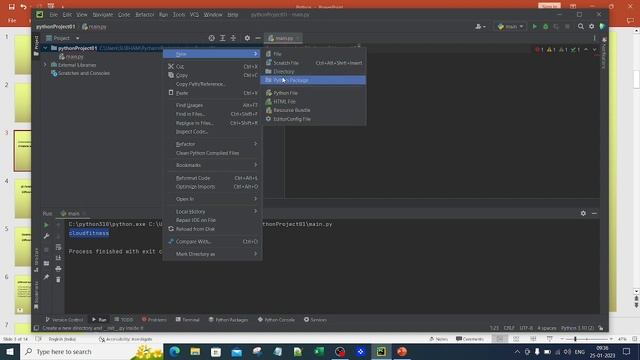Click the pin tab icon in Run panel
Screen dimensions: 640x360
46,277
